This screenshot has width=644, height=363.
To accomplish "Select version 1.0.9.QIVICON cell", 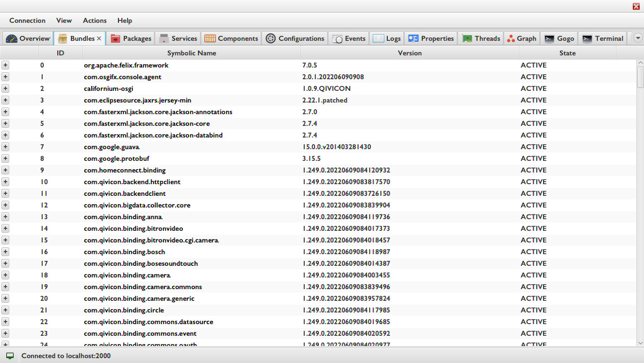I will pos(327,88).
